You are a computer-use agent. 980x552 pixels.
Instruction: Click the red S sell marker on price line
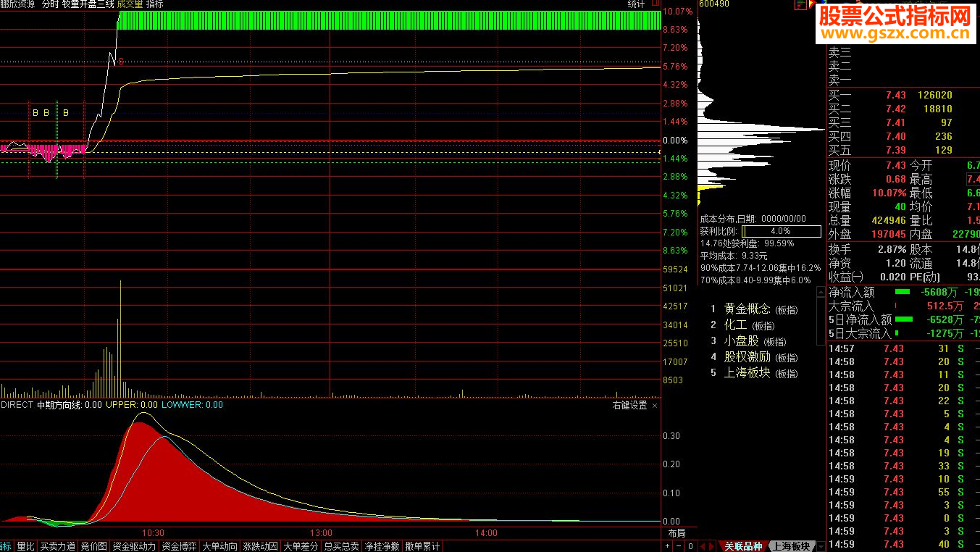click(x=121, y=62)
